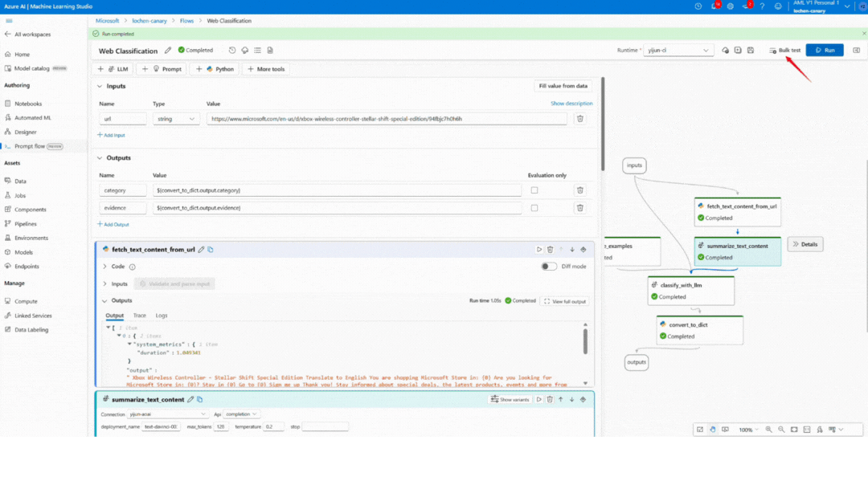The height and width of the screenshot is (485, 868).
Task: Click the max_tokens input field
Action: click(x=222, y=427)
